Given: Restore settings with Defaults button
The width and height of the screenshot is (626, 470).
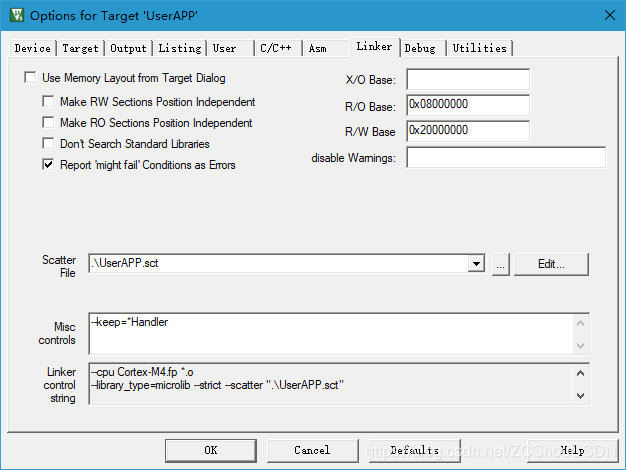Looking at the screenshot, I should 415,451.
